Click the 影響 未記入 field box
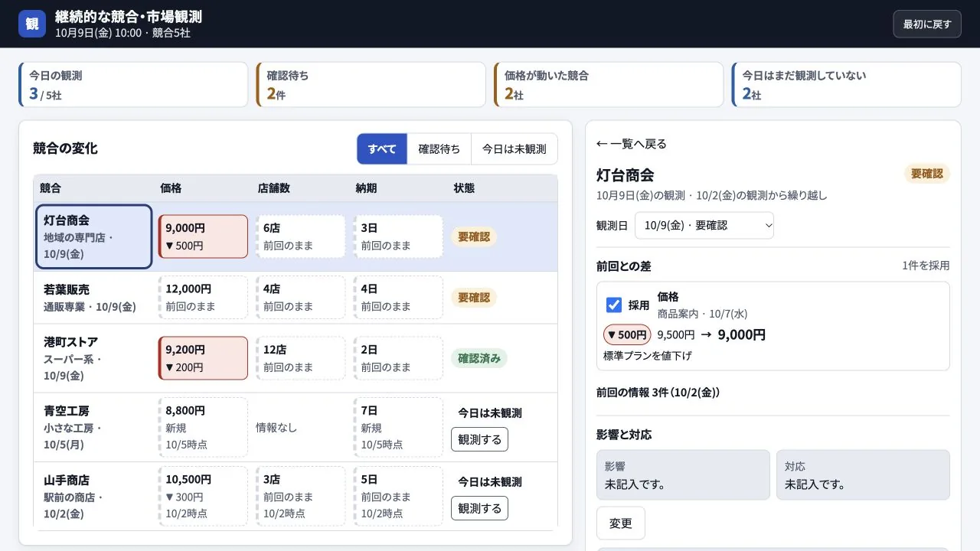Image resolution: width=980 pixels, height=551 pixels. (x=683, y=475)
